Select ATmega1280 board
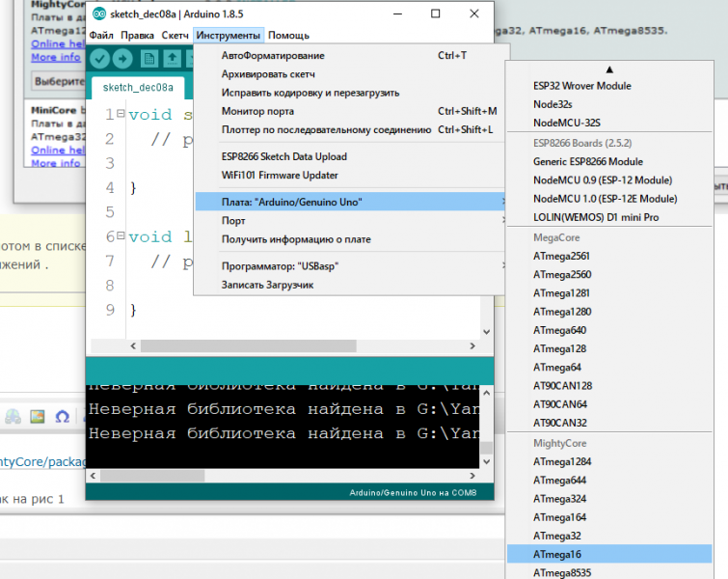 tap(609, 312)
